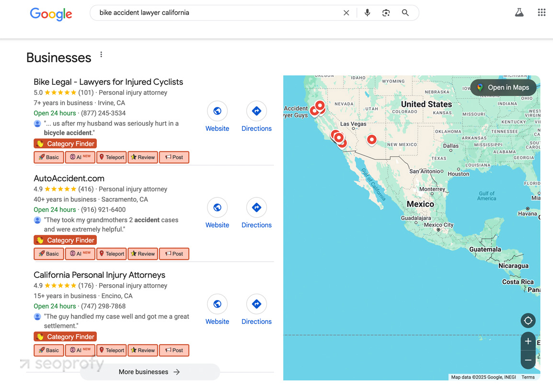This screenshot has width=553, height=392.
Task: Zoom out the map with minus
Action: coord(528,360)
